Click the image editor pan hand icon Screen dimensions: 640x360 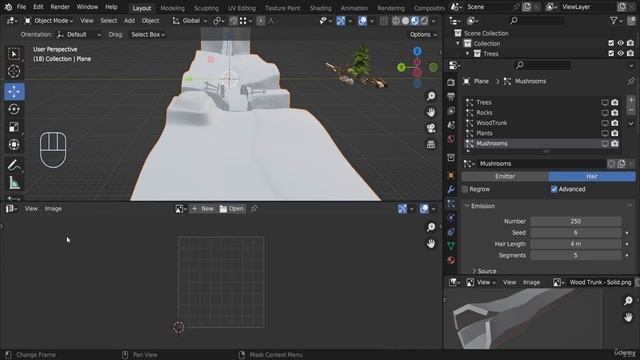point(431,244)
